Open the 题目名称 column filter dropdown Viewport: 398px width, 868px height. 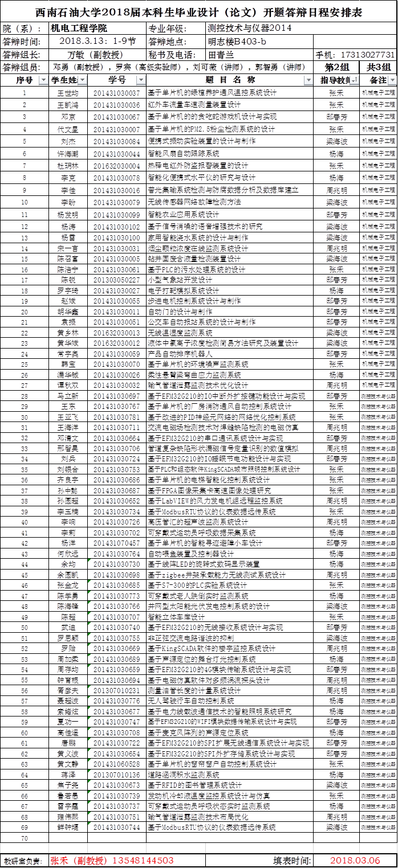[308, 80]
